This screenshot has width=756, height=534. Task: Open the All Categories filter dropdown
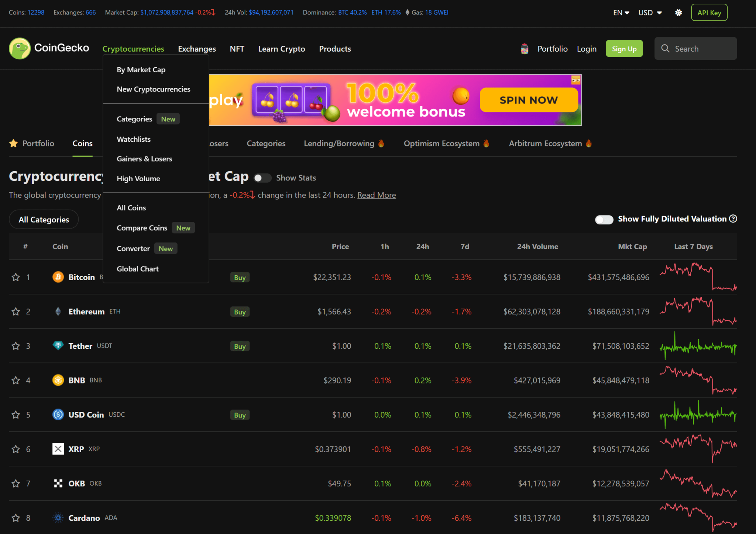coord(44,220)
